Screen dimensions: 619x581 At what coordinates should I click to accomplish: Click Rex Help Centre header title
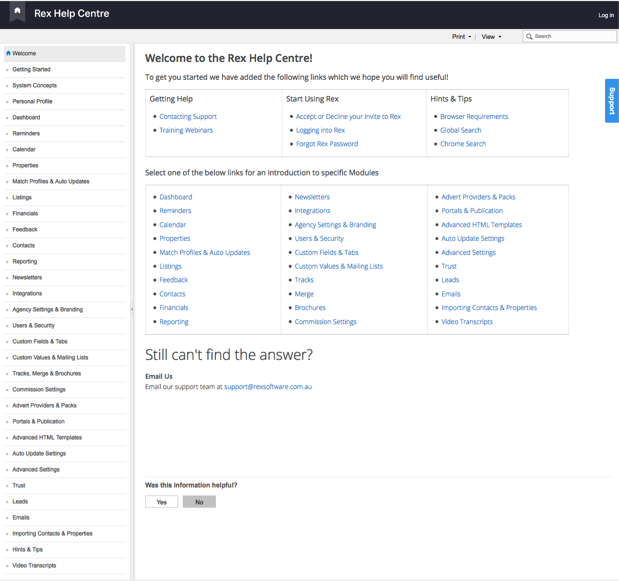tap(71, 13)
